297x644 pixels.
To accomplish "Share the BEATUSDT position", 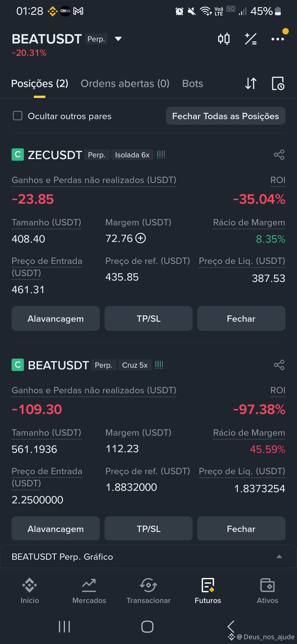I will [x=279, y=365].
